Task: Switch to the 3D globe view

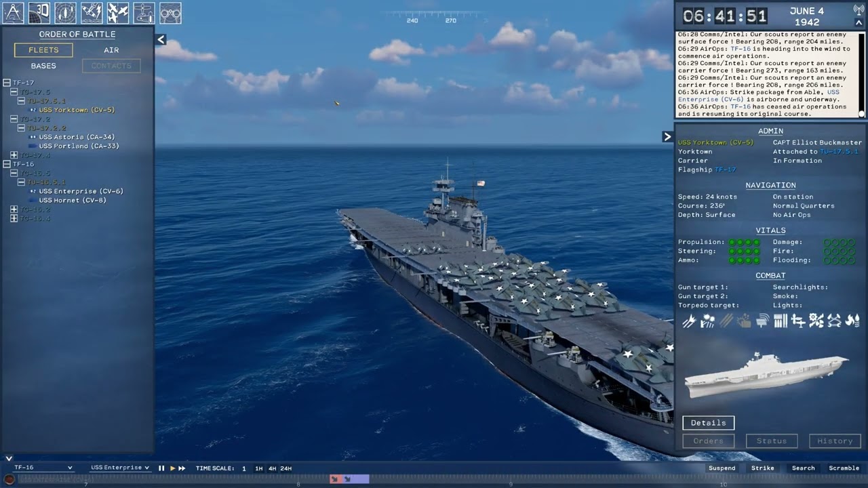Action: [x=39, y=12]
